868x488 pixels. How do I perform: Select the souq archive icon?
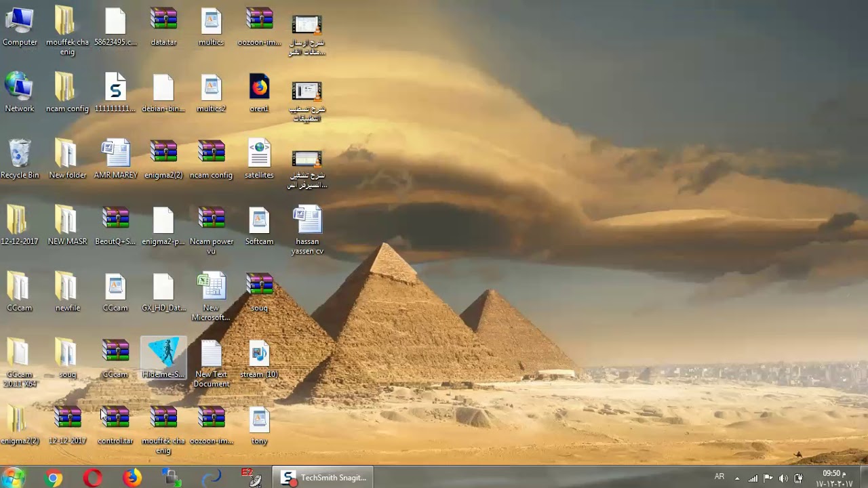[259, 293]
